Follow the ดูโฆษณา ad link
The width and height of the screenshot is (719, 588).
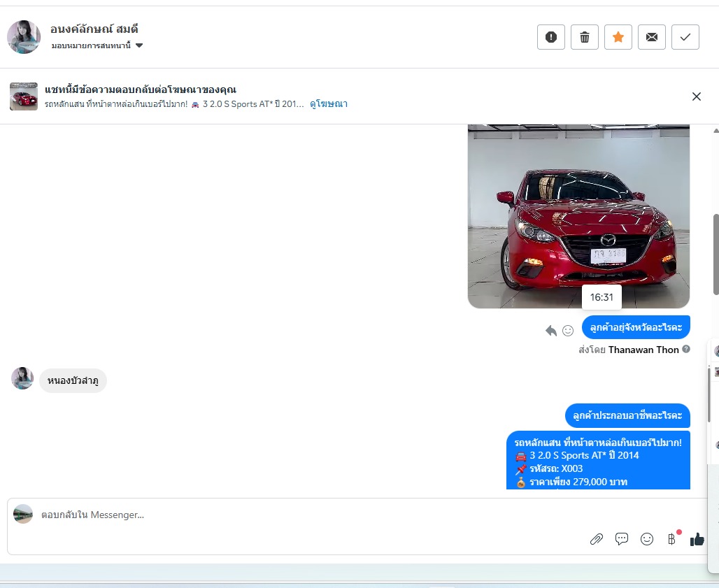[328, 104]
